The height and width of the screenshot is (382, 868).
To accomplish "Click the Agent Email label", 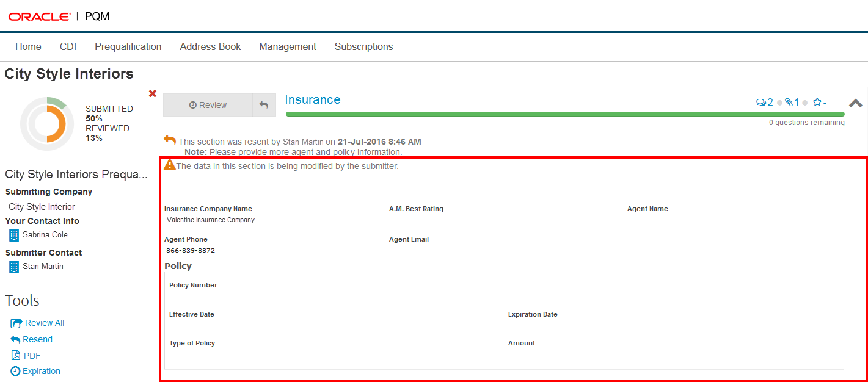I will (x=409, y=239).
